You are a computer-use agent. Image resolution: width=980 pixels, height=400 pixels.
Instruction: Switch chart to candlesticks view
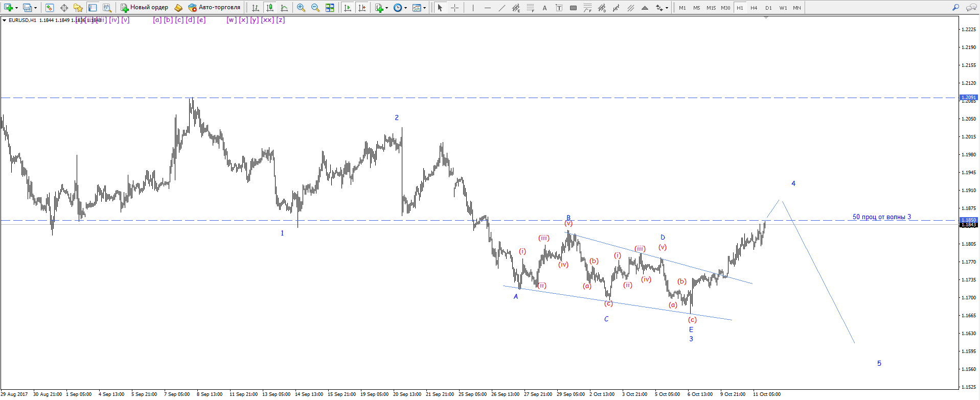pyautogui.click(x=270, y=8)
